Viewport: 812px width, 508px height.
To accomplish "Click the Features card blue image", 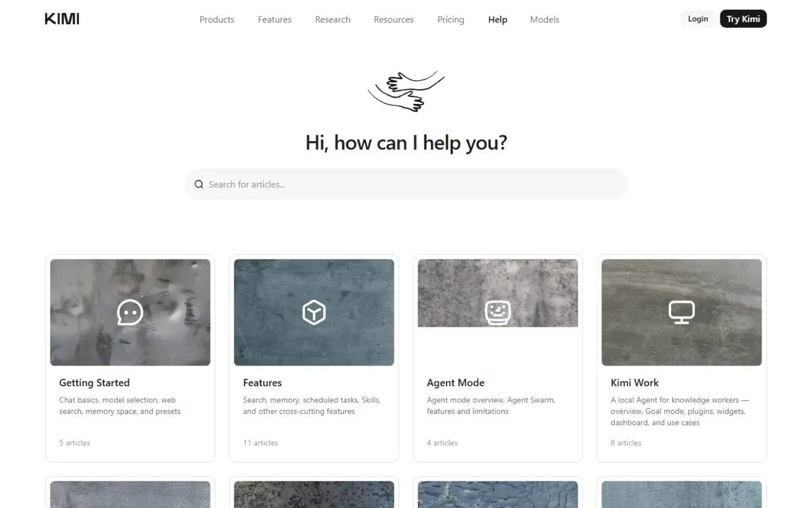I will pos(314,312).
